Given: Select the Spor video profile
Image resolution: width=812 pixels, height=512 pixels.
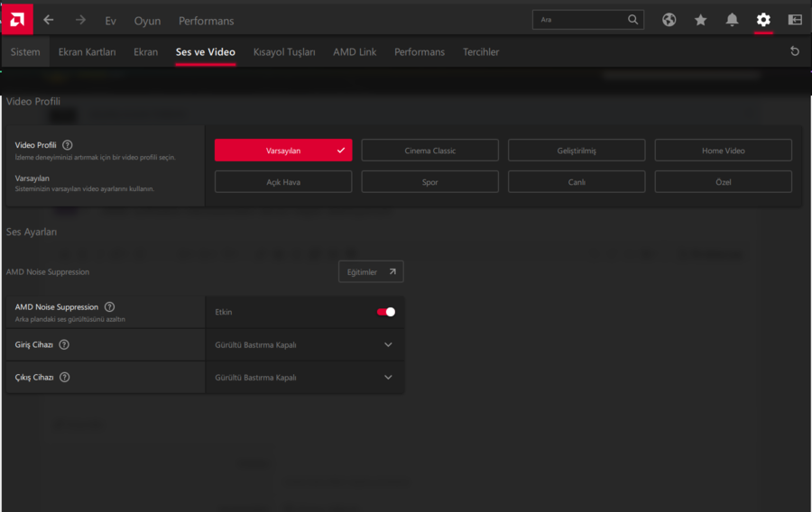Looking at the screenshot, I should (429, 182).
